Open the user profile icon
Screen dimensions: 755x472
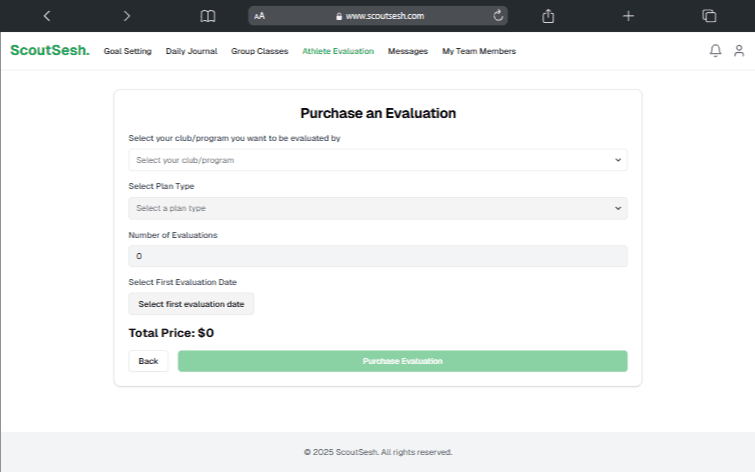click(x=739, y=51)
